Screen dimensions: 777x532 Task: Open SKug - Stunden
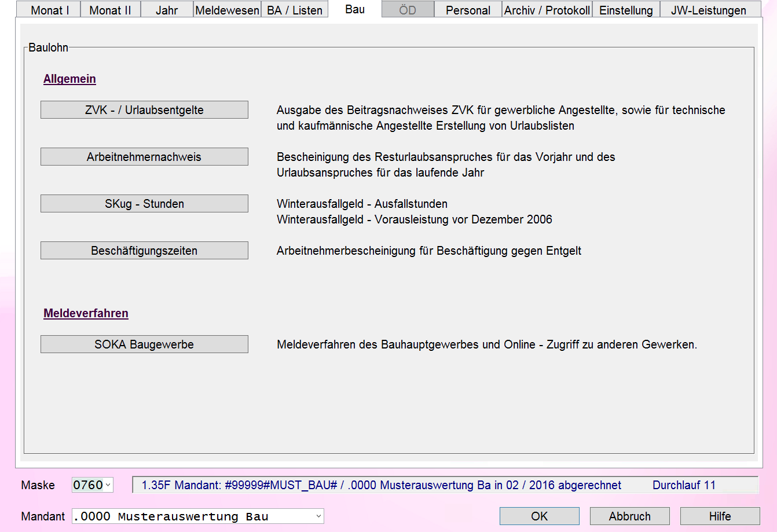(144, 204)
